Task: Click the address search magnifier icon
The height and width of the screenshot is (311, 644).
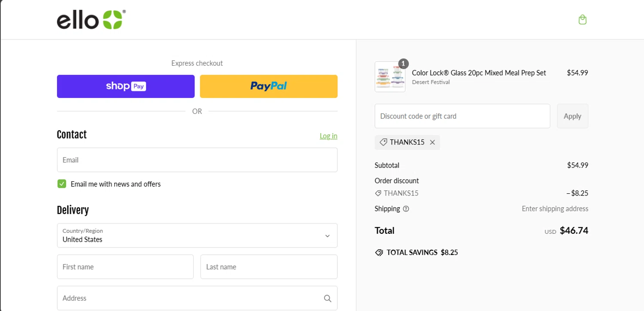Action: click(x=328, y=298)
